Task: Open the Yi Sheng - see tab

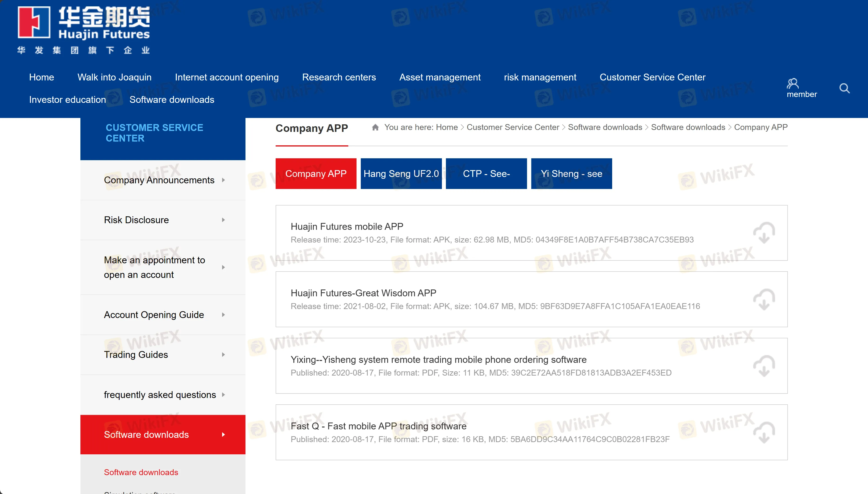Action: 571,174
